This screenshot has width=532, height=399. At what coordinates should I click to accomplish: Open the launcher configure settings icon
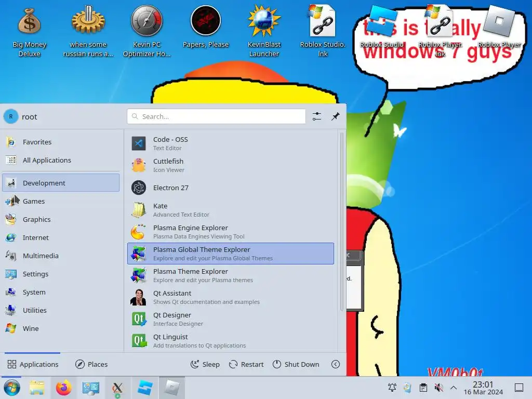pos(316,116)
